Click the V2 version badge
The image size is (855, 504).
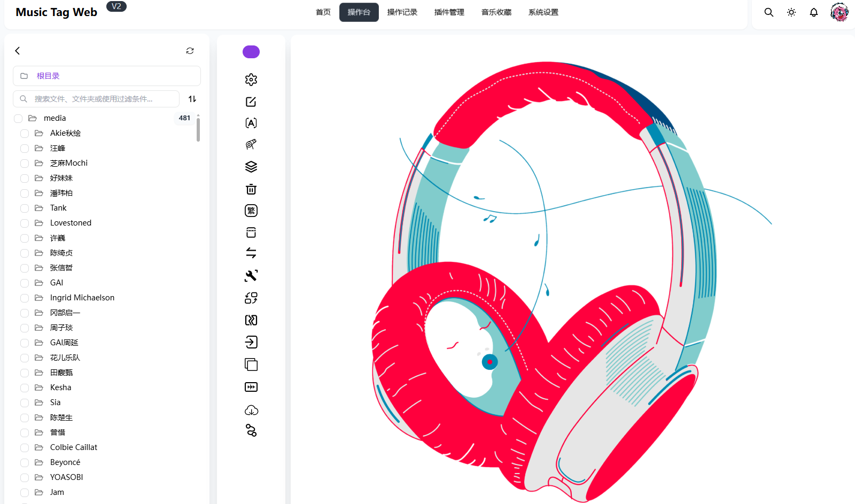(x=116, y=6)
